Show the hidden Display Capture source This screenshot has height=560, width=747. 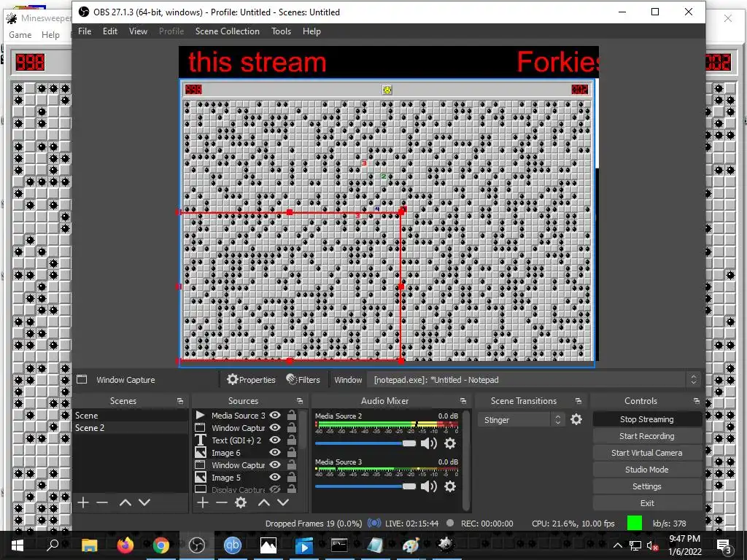click(275, 489)
